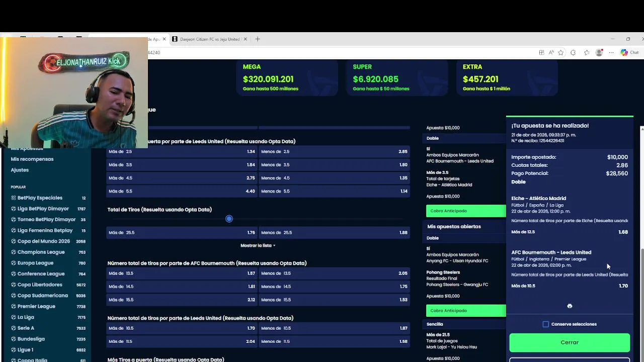The height and width of the screenshot is (362, 644).
Task: Click soccer ball icon beside Champions League
Action: [x=14, y=252]
